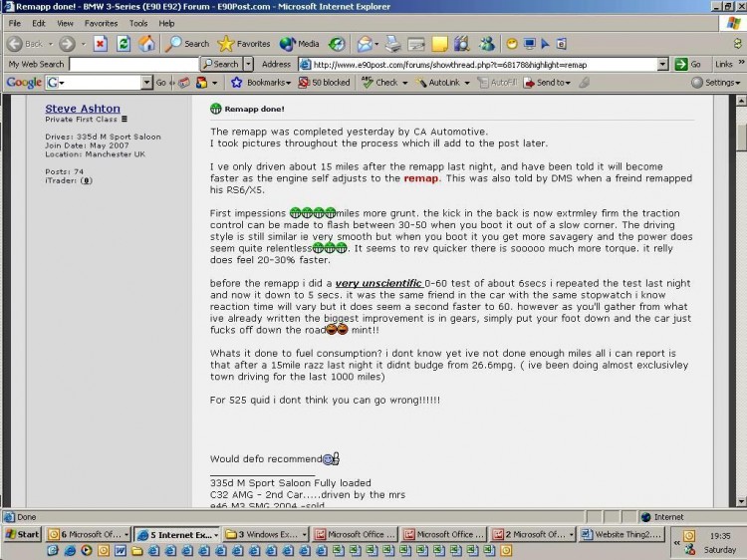The image size is (747, 560).
Task: Launch Windows Media Player quick launch icon
Action: 87,551
